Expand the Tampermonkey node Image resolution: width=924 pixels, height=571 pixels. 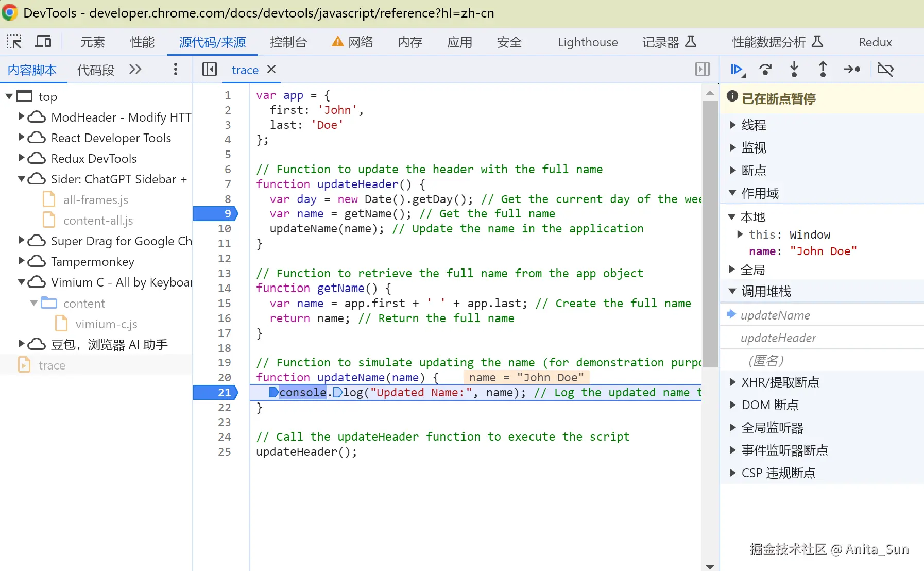pos(22,261)
